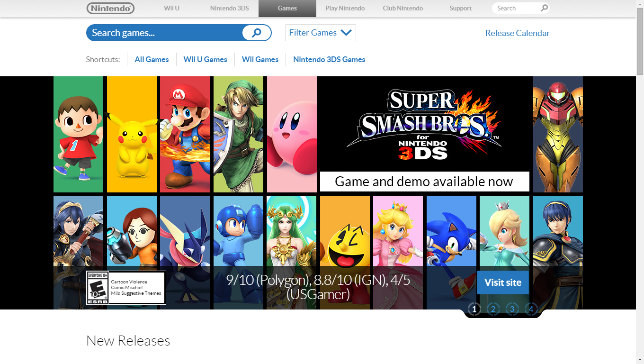Click the Nintendo logo in header
Screen dimensions: 644x364
click(110, 8)
